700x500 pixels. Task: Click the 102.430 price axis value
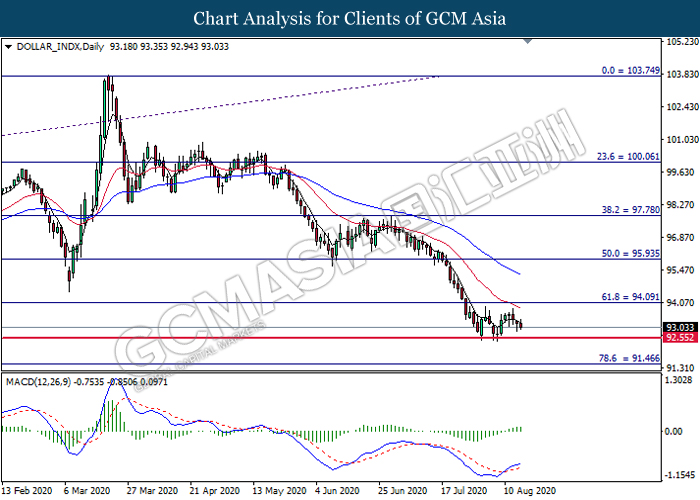point(682,107)
